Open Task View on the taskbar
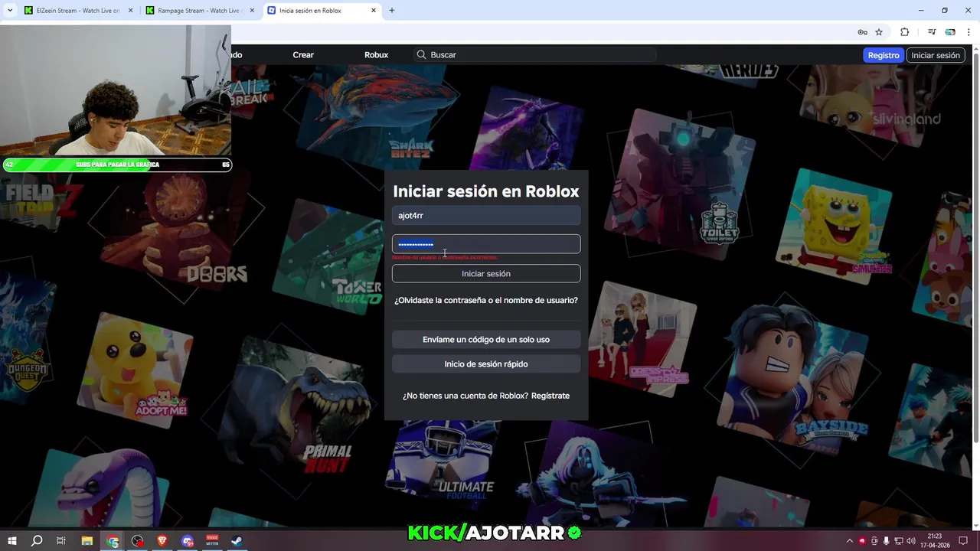 click(x=61, y=541)
